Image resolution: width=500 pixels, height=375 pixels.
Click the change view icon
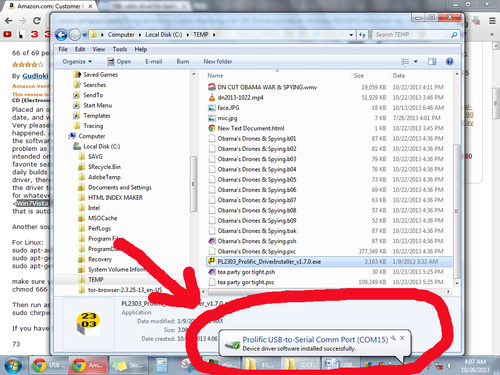pos(405,62)
